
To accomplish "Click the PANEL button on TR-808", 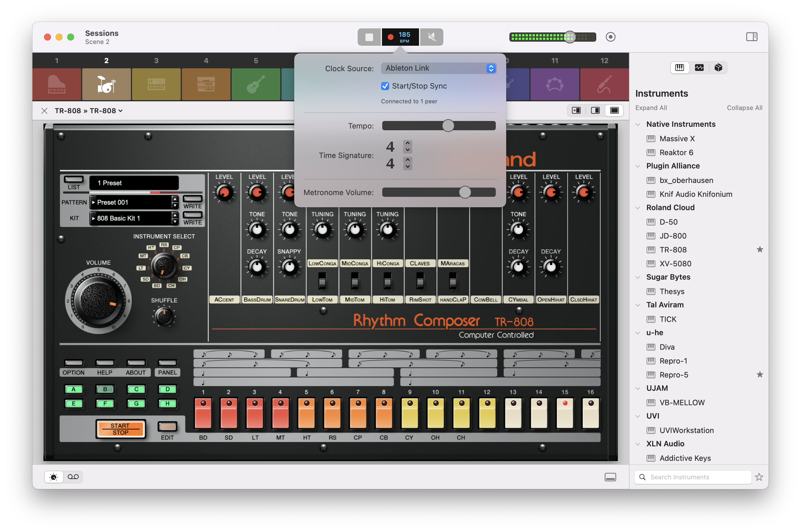I will [x=167, y=363].
